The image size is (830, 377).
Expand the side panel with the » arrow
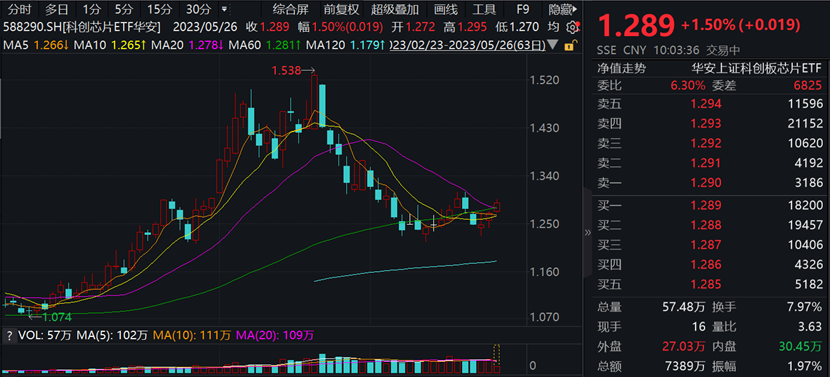[x=587, y=232]
